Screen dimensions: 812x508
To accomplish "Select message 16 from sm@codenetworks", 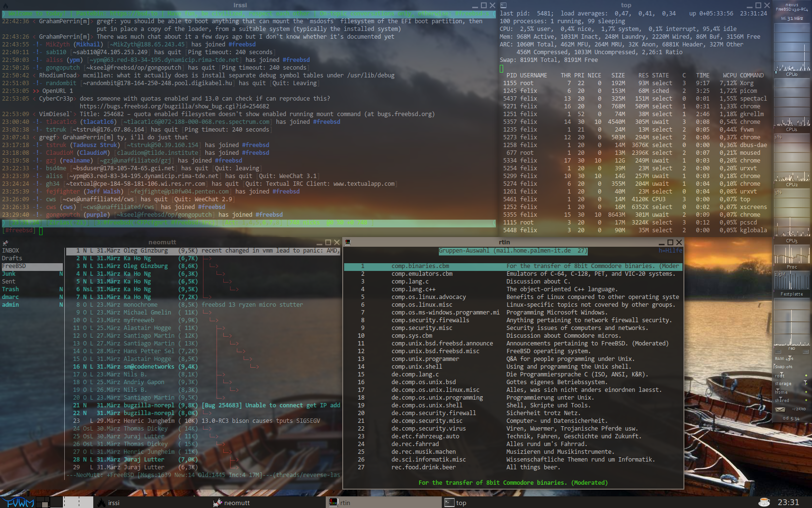I will point(203,367).
